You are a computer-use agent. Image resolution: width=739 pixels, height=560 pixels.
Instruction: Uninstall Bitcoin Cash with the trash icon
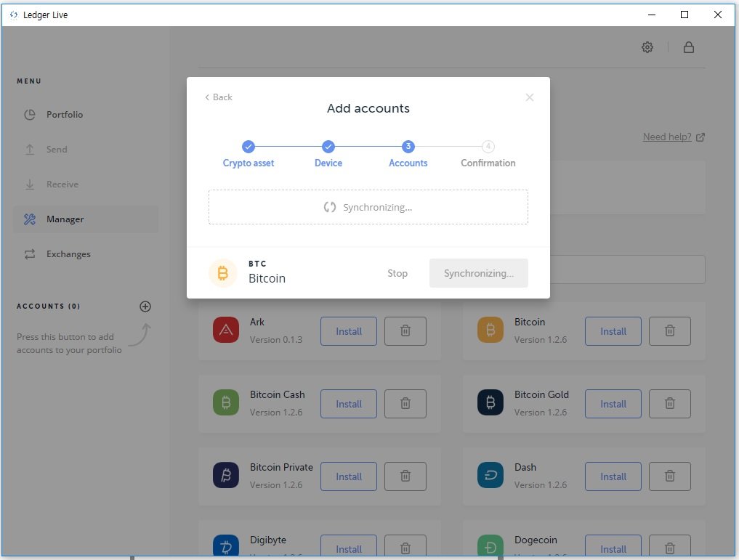click(405, 404)
